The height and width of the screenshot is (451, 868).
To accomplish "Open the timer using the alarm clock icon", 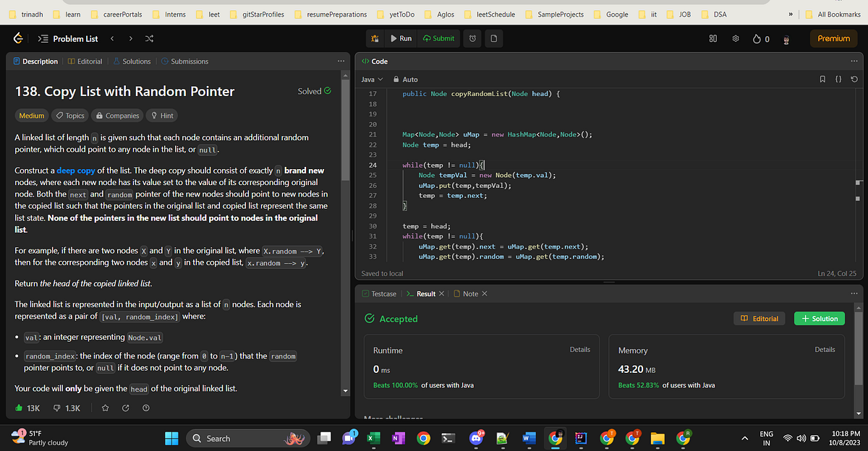I will pyautogui.click(x=471, y=38).
